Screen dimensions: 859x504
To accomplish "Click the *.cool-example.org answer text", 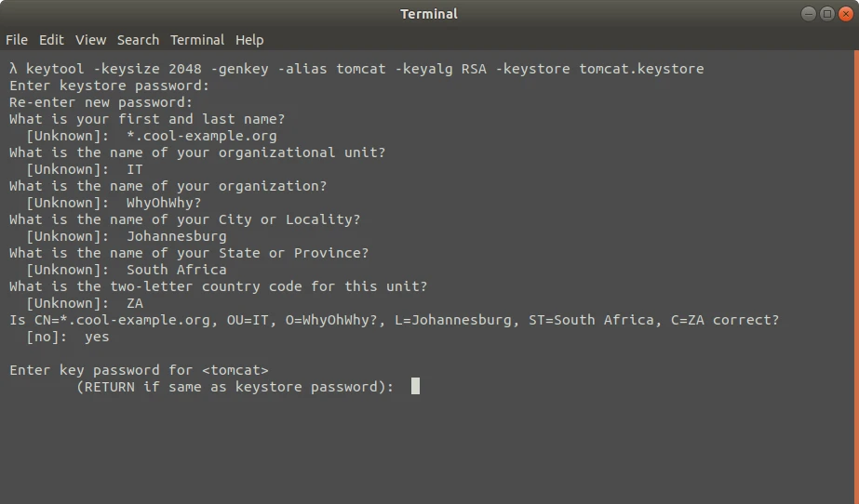I will [x=202, y=136].
